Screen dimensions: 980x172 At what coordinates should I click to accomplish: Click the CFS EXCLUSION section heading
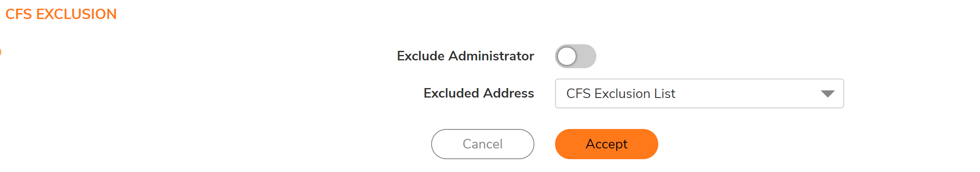click(61, 14)
